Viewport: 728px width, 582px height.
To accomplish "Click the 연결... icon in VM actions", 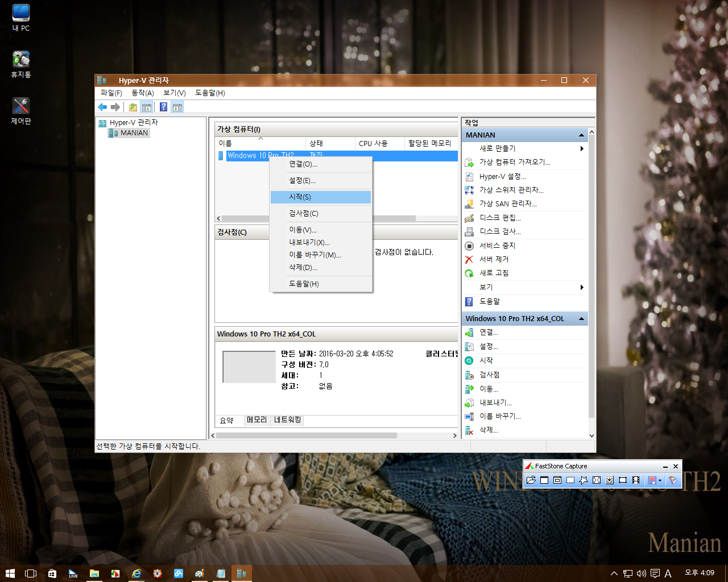I will [469, 332].
